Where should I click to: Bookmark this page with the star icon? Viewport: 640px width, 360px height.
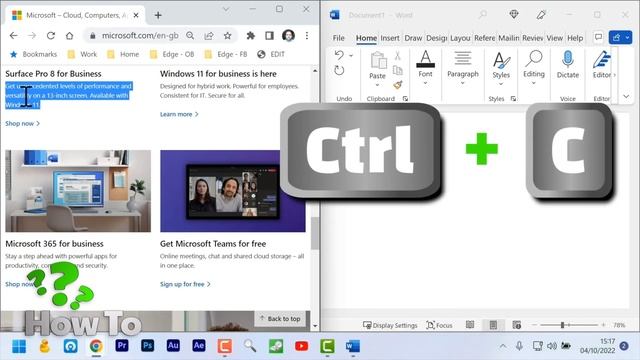[x=227, y=36]
